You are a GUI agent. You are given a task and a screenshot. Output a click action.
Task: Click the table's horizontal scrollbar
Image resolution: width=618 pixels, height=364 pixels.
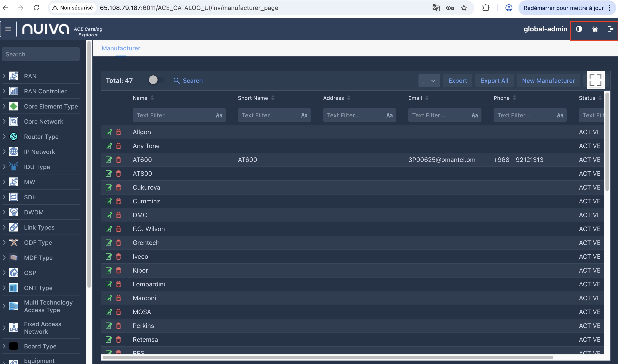[x=328, y=357]
